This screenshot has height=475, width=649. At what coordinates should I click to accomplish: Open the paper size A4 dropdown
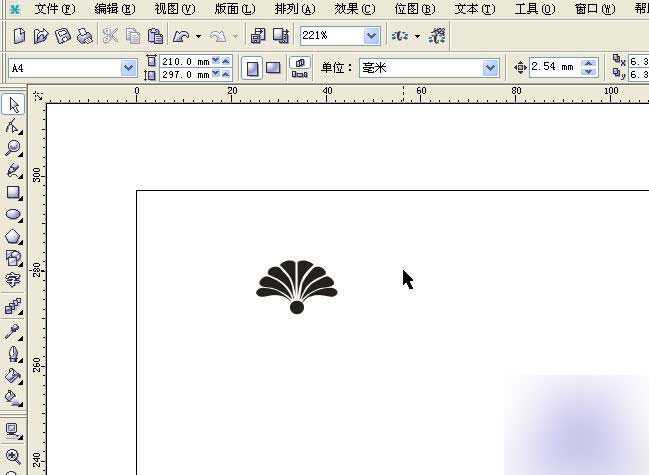coord(129,68)
